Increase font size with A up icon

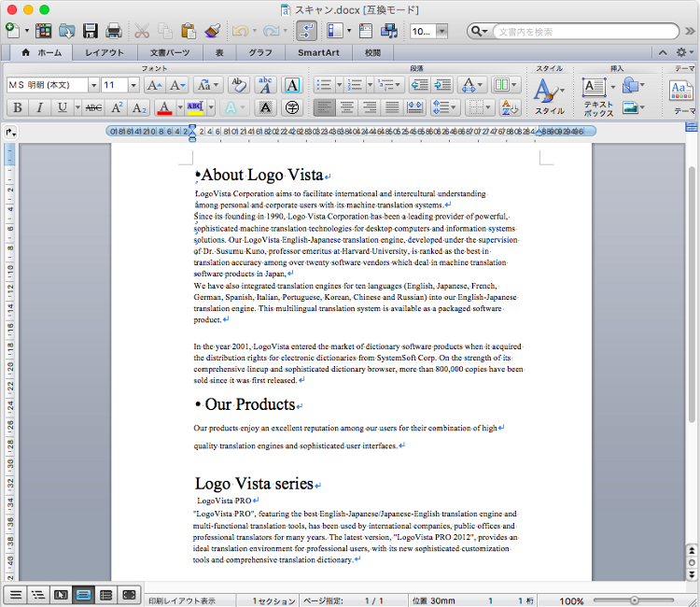[154, 85]
